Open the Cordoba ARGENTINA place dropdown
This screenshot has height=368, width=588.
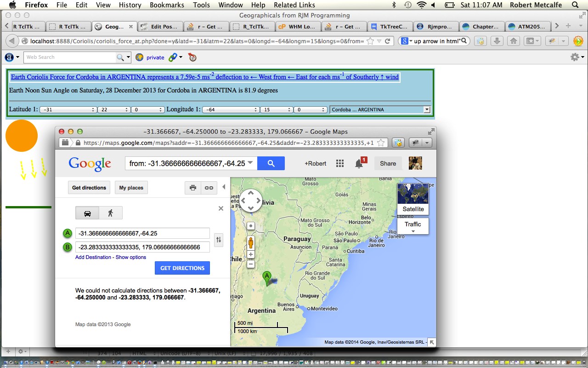click(380, 109)
